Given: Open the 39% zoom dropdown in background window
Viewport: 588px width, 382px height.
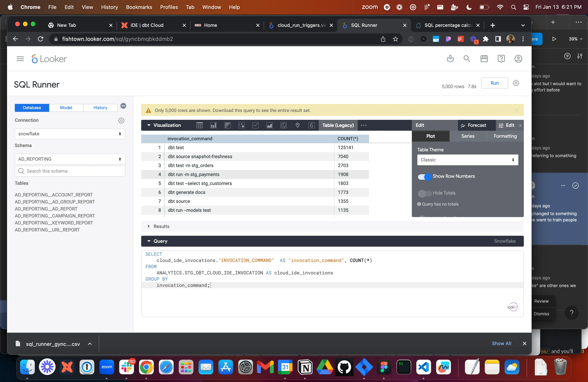Looking at the screenshot, I should [575, 39].
